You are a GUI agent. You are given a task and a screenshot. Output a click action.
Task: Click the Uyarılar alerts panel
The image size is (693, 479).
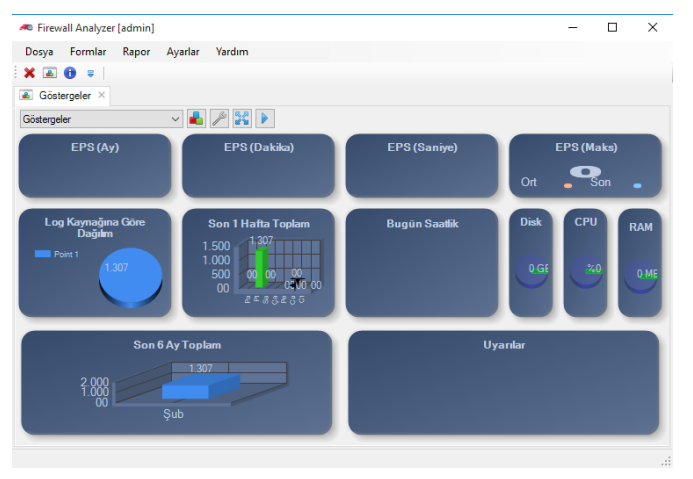click(x=503, y=383)
